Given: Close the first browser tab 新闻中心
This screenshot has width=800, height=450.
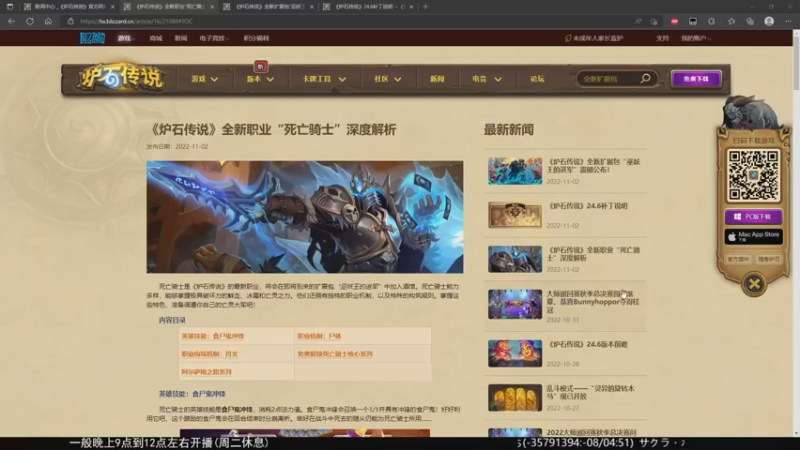Looking at the screenshot, I should [x=112, y=7].
